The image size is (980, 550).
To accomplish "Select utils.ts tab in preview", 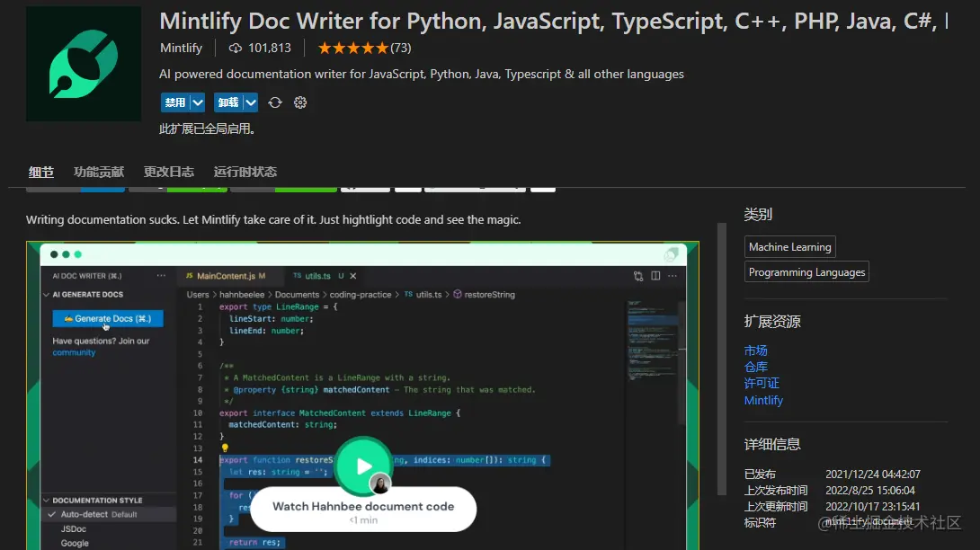I will 317,276.
